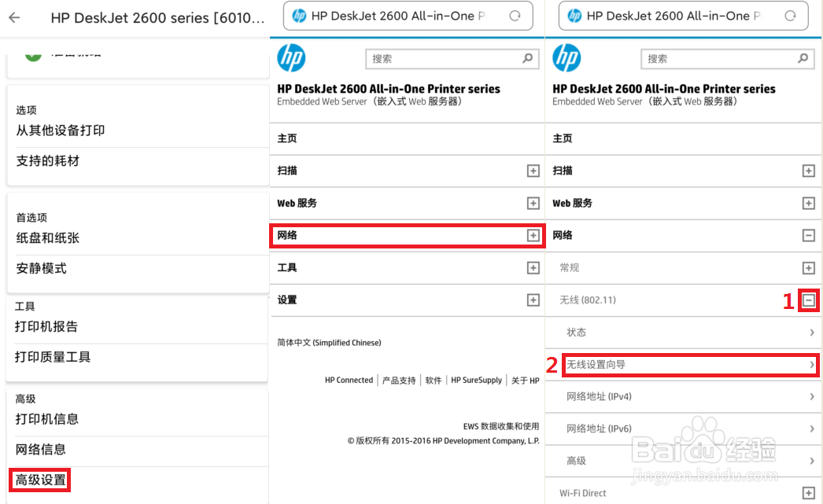Click the search magnifier in the right panel
Viewport: 823px width, 504px height.
pos(803,58)
